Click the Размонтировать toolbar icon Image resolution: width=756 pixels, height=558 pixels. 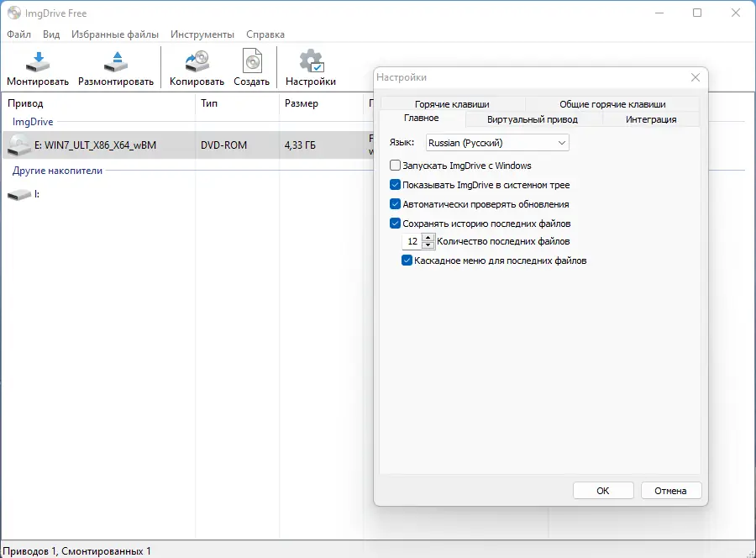[116, 62]
